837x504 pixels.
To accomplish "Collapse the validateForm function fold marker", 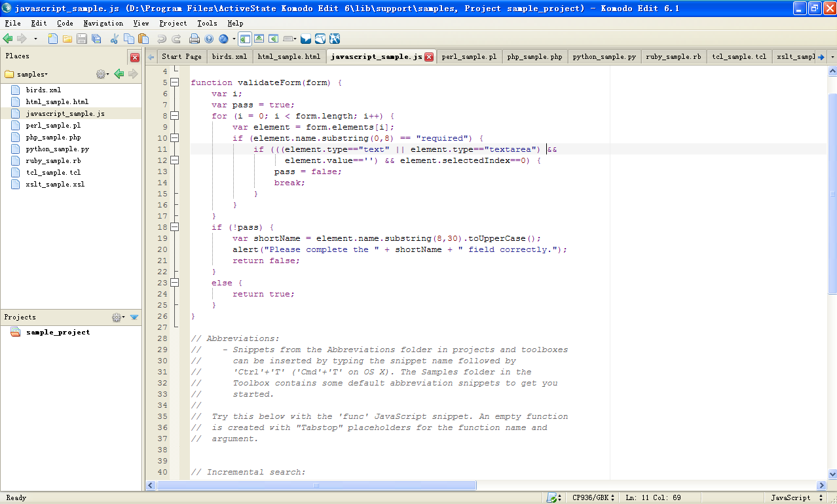I will coord(174,82).
